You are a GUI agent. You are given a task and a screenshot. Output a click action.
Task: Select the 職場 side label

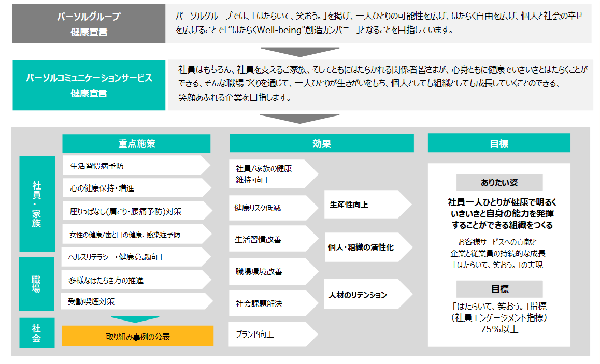point(36,284)
